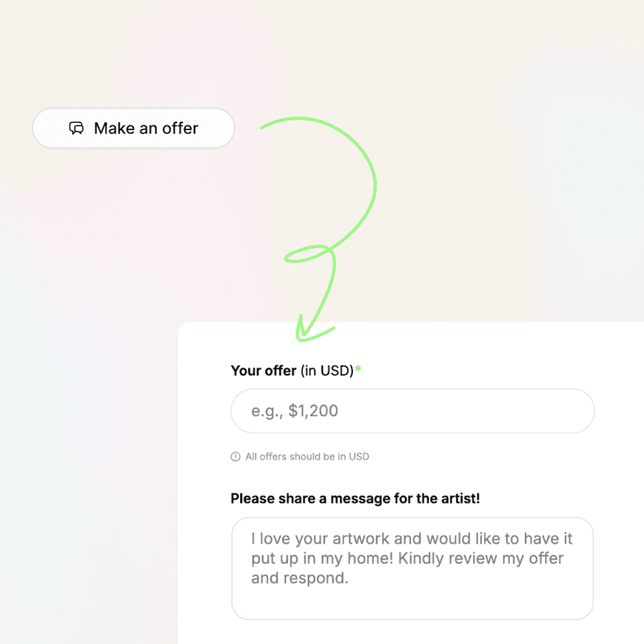Click the chat bubbles icon in Make an offer
This screenshot has width=644, height=644.
(77, 128)
